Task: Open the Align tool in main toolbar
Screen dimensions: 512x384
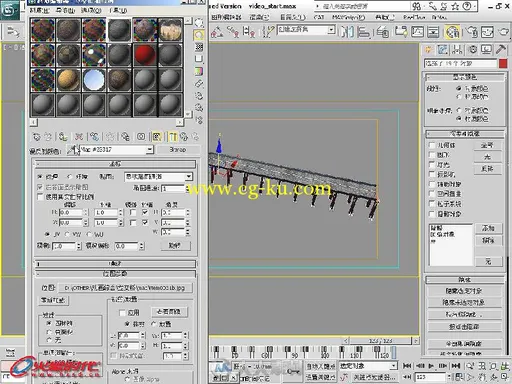Action: [363, 32]
